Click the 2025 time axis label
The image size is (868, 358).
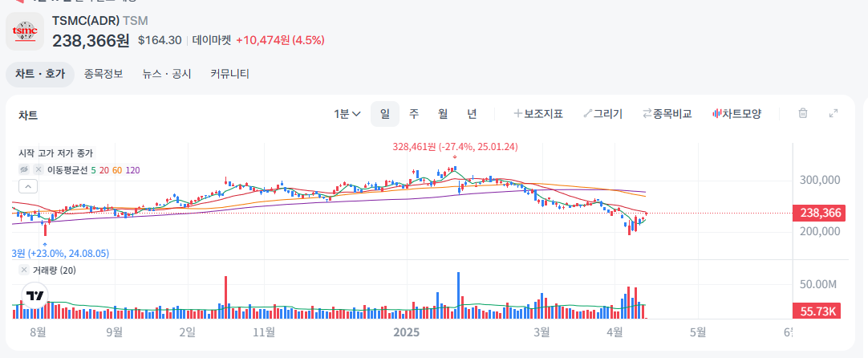(x=406, y=332)
